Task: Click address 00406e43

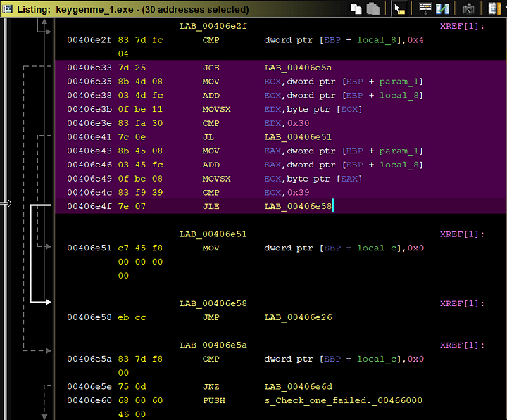Action: tap(89, 151)
